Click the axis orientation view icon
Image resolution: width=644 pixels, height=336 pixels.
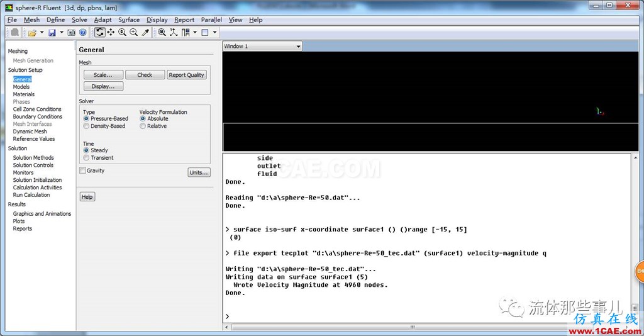pos(174,32)
